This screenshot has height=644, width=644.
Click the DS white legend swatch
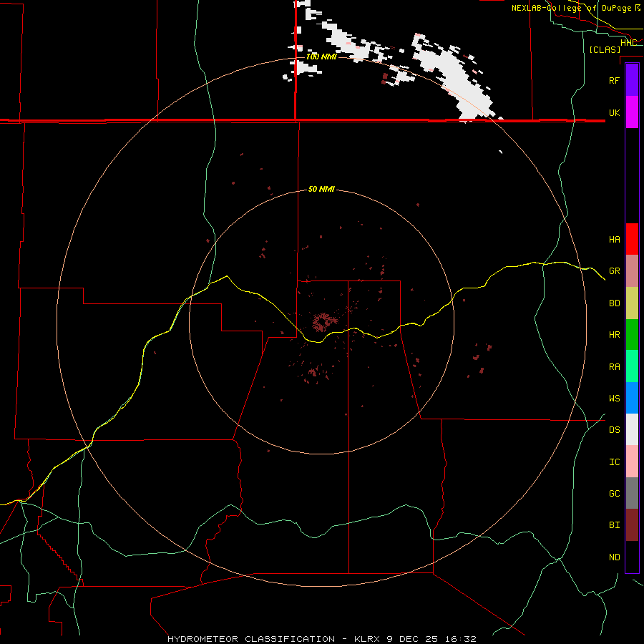632,429
